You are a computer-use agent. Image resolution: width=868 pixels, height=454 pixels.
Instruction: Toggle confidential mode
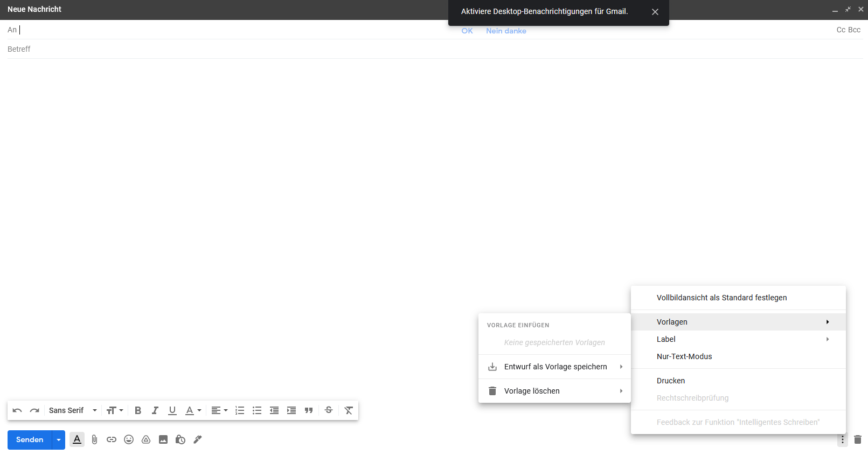pyautogui.click(x=180, y=440)
